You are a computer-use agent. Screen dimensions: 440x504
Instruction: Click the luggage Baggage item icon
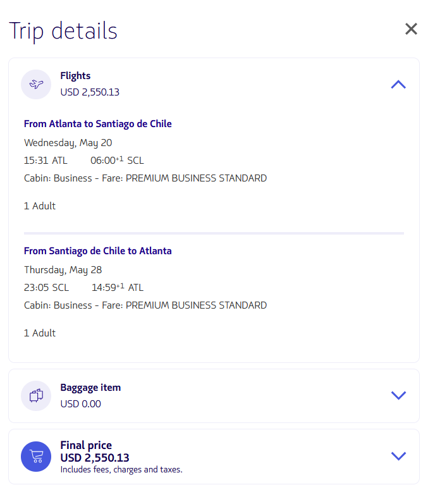[36, 396]
